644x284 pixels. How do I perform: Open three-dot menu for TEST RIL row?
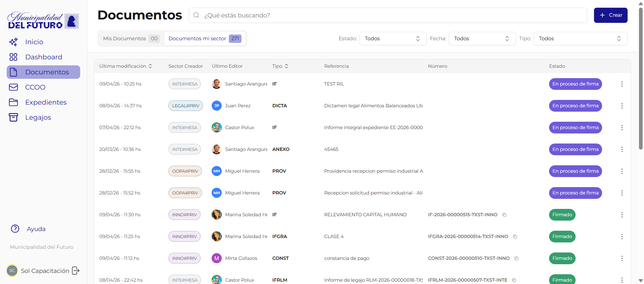coord(622,84)
